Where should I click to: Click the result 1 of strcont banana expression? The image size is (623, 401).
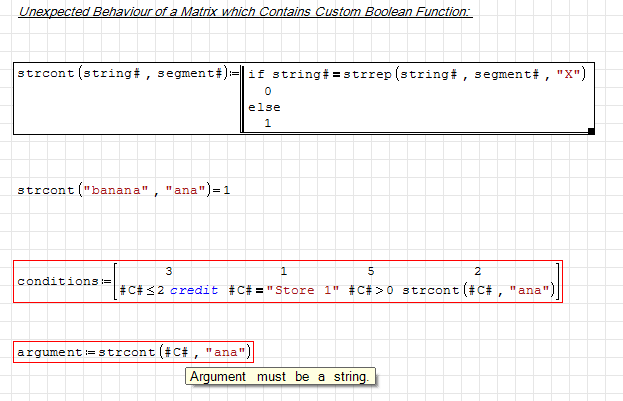227,190
